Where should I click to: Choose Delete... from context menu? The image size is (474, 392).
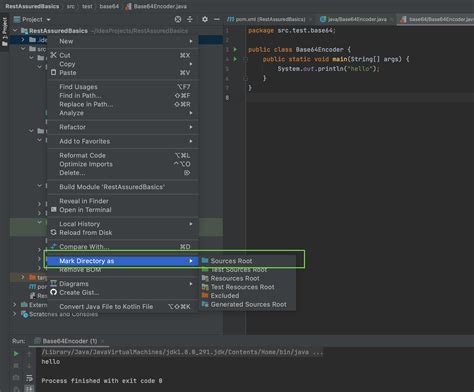123,173
